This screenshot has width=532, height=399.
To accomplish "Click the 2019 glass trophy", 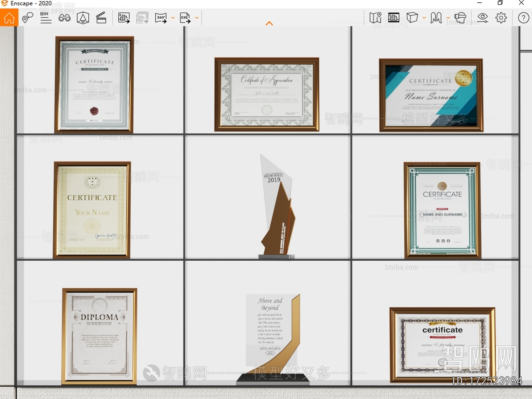I will pyautogui.click(x=277, y=207).
